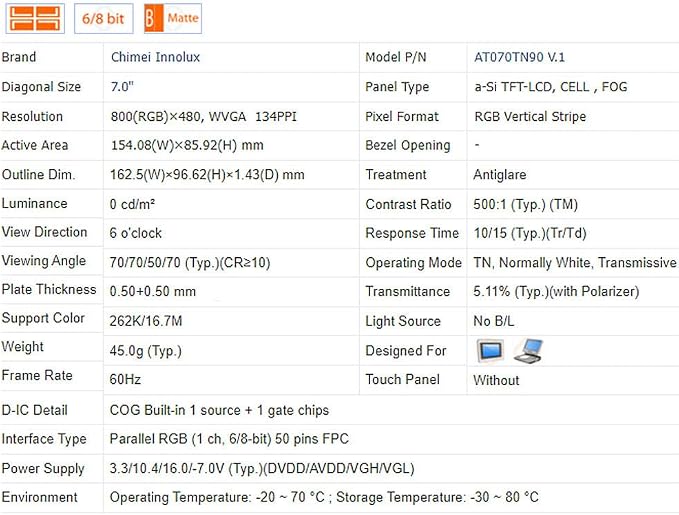
Task: Click the Outline Dim. label
Action: click(x=39, y=175)
